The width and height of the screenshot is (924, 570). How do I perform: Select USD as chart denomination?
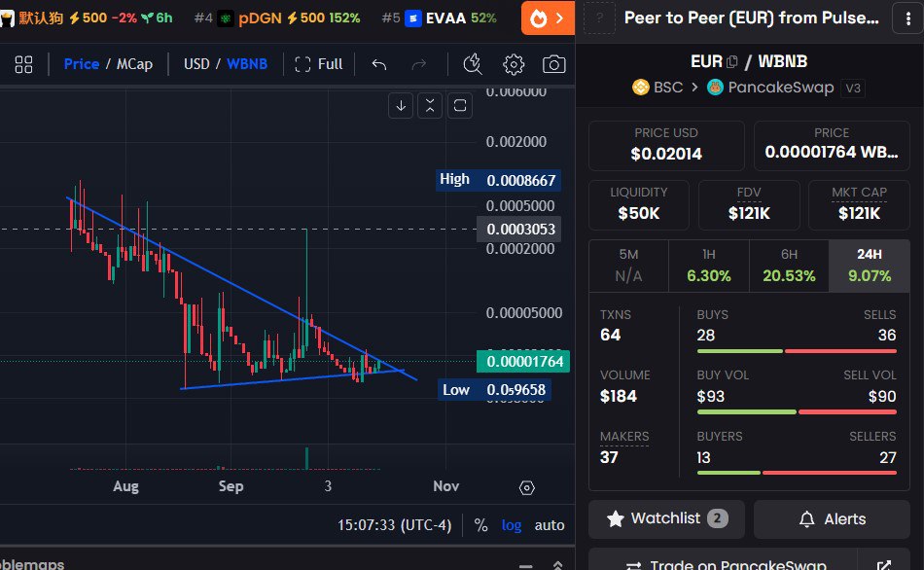click(196, 63)
